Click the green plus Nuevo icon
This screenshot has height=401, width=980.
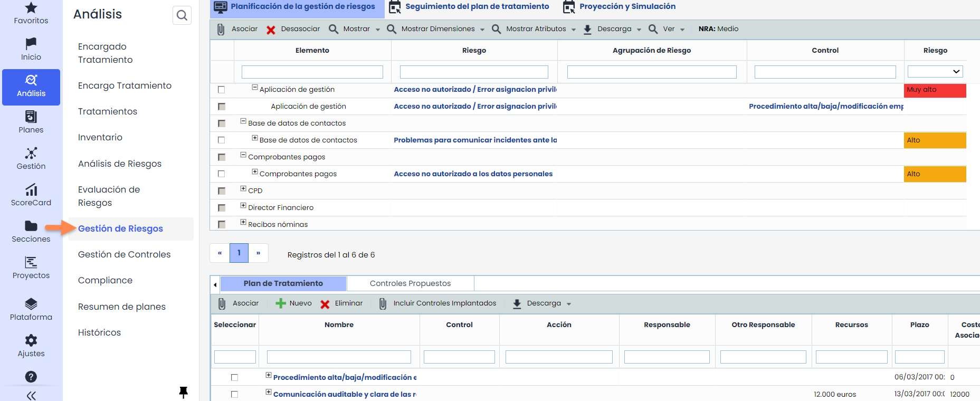pos(281,303)
